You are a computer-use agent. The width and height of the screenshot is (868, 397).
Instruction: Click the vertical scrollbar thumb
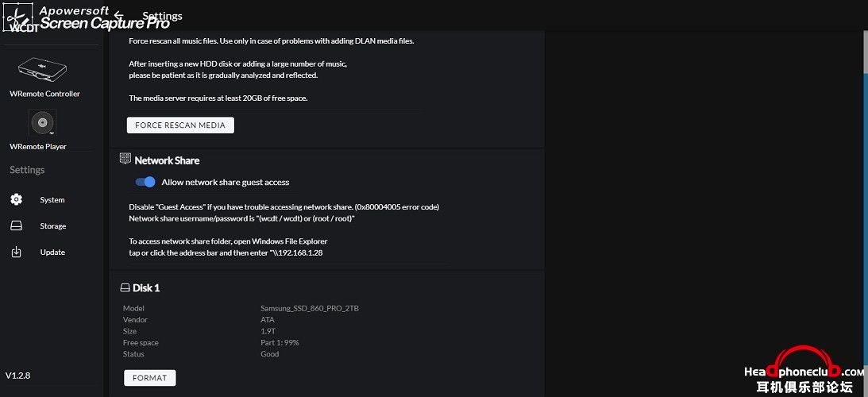pyautogui.click(x=866, y=52)
